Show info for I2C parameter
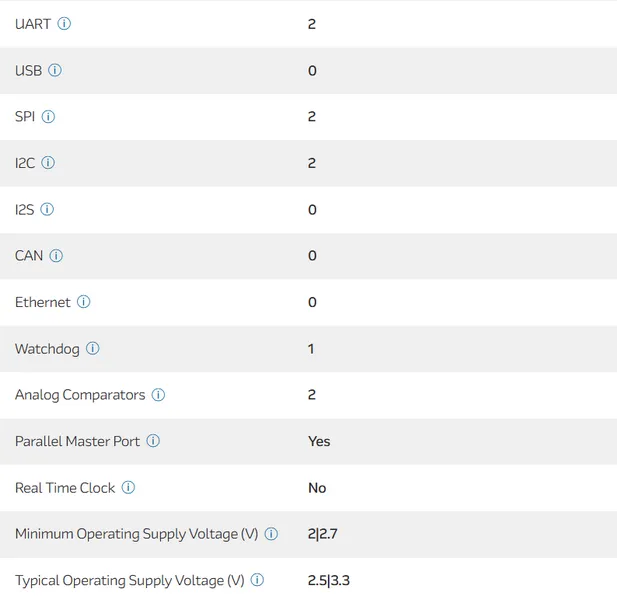The image size is (617, 600). coord(48,162)
